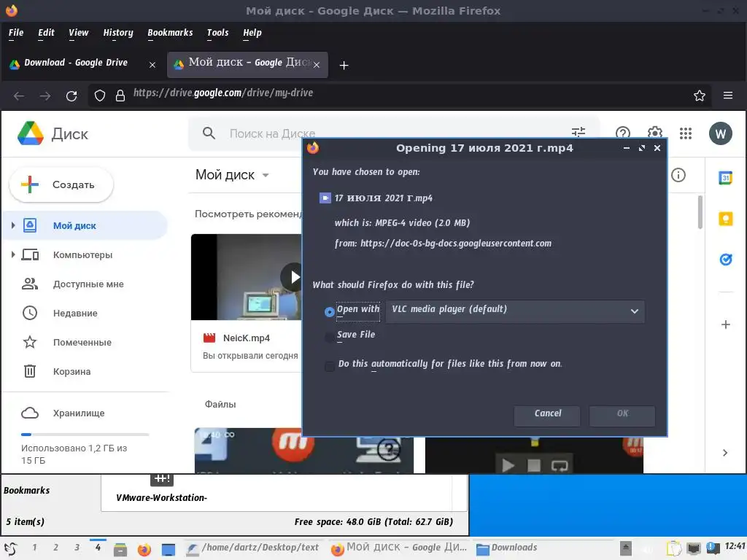Viewport: 747px width, 560px height.
Task: Open the Edit menu
Action: (x=46, y=33)
